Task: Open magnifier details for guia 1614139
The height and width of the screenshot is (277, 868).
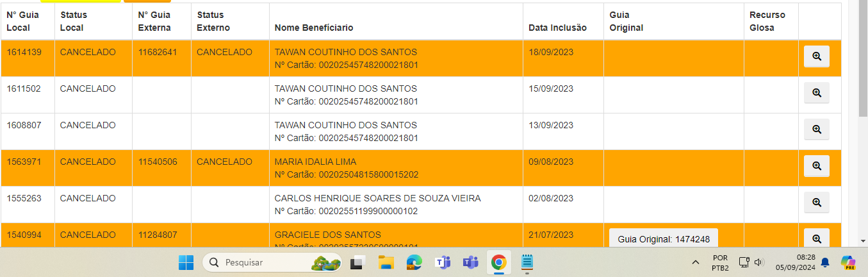Action: (817, 56)
